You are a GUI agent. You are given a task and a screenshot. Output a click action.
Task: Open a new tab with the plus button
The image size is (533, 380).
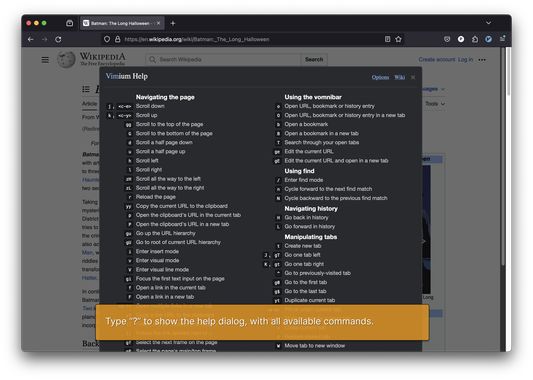pyautogui.click(x=173, y=23)
